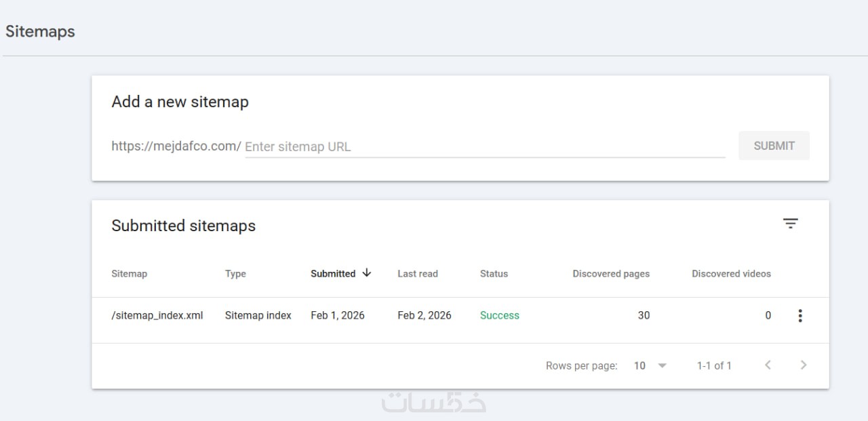
Task: Click the Feb 2, 2026 last read date
Action: [425, 315]
